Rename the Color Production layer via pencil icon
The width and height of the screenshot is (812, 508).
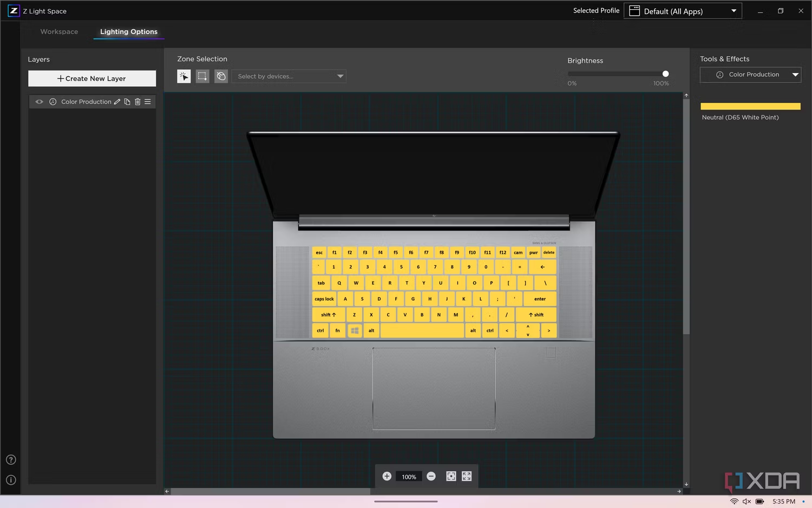[117, 102]
